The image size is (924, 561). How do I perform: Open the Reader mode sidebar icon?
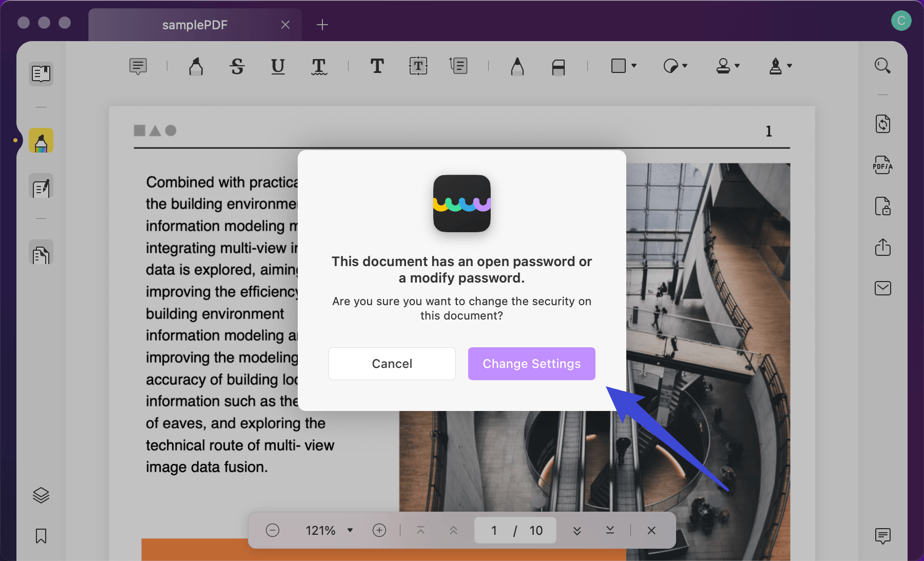pos(41,74)
